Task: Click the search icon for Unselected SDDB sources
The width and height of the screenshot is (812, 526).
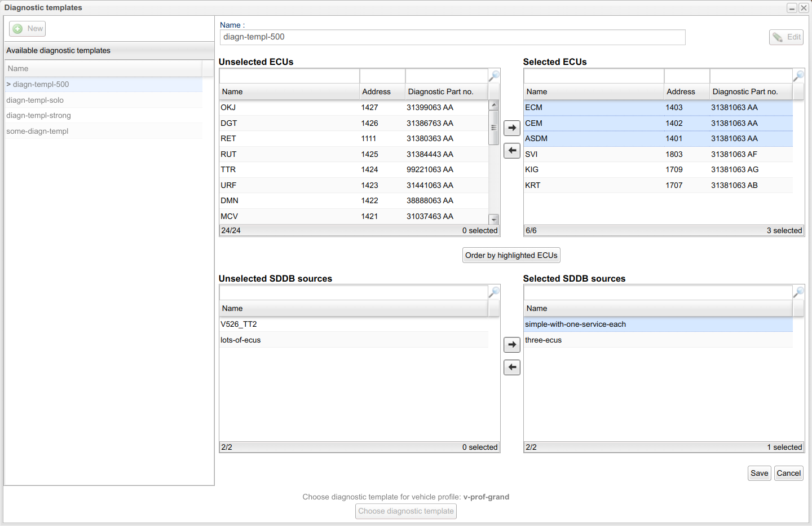Action: [494, 292]
